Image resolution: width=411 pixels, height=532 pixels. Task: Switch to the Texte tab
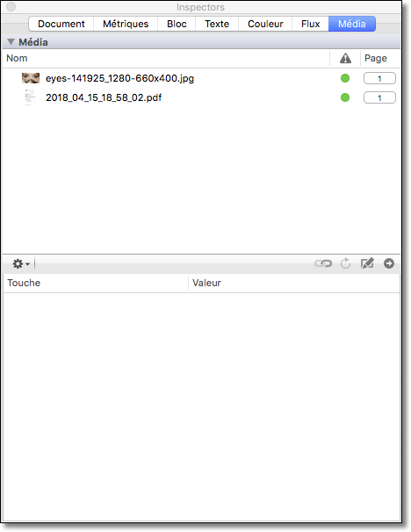click(x=217, y=24)
